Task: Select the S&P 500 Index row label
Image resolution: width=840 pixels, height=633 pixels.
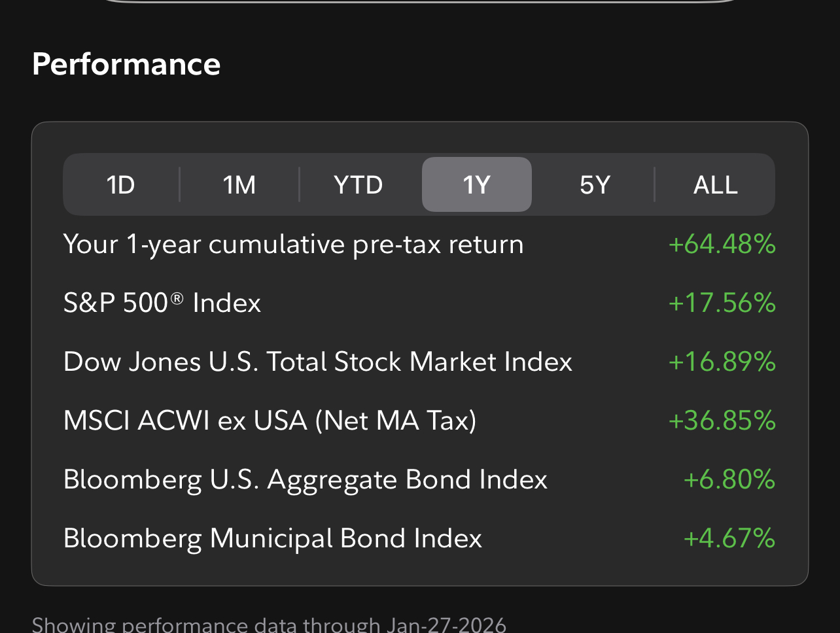Action: coord(162,303)
